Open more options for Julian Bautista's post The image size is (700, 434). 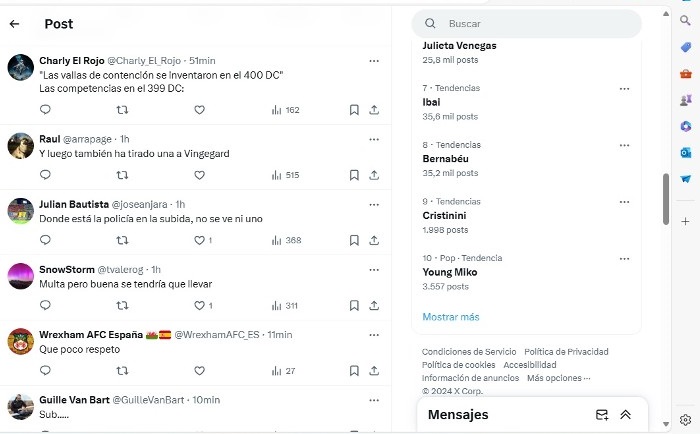pos(374,203)
